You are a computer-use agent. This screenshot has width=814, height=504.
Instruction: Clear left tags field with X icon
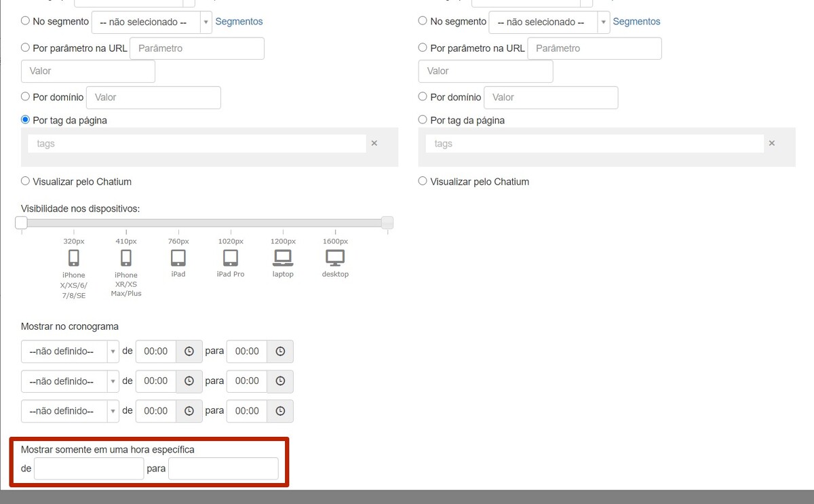pos(374,143)
